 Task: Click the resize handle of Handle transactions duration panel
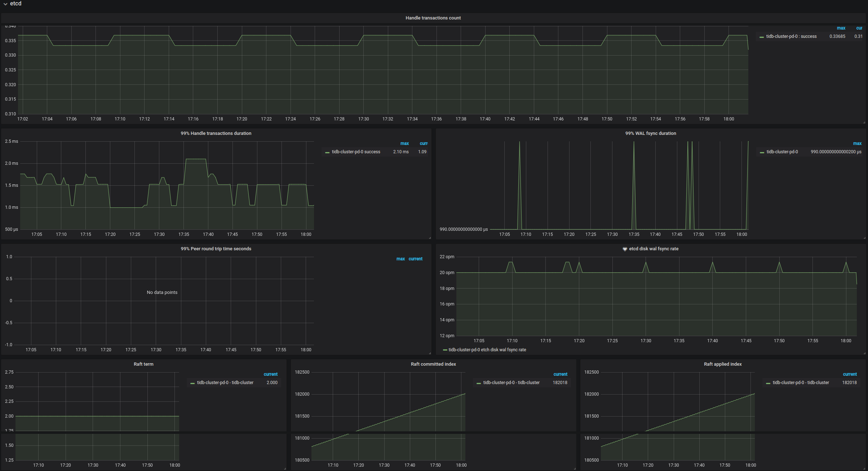pyautogui.click(x=429, y=238)
